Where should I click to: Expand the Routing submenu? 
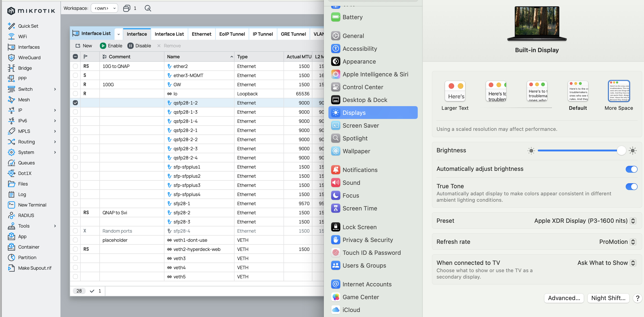coord(55,142)
